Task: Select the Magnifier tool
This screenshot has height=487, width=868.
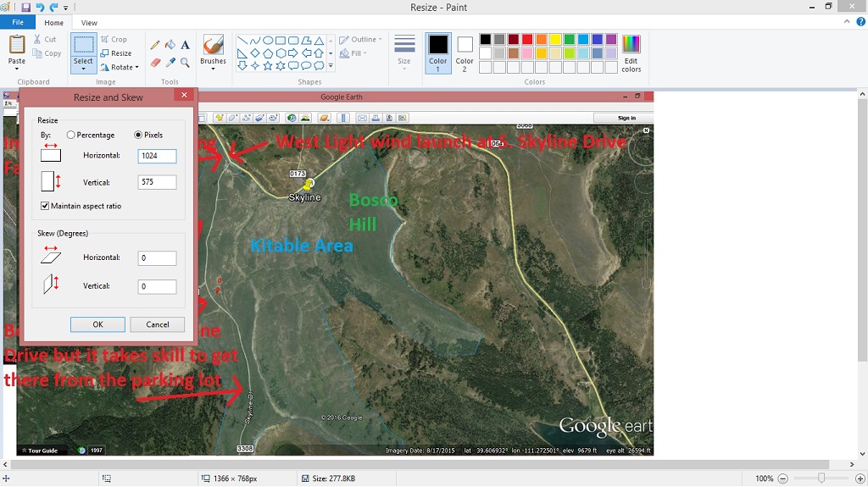Action: pos(185,63)
